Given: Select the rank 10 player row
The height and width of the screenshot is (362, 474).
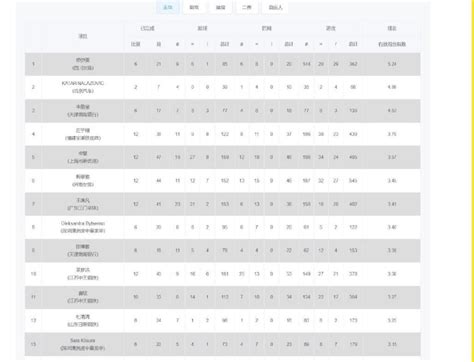Looking at the screenshot, I should (x=222, y=274).
